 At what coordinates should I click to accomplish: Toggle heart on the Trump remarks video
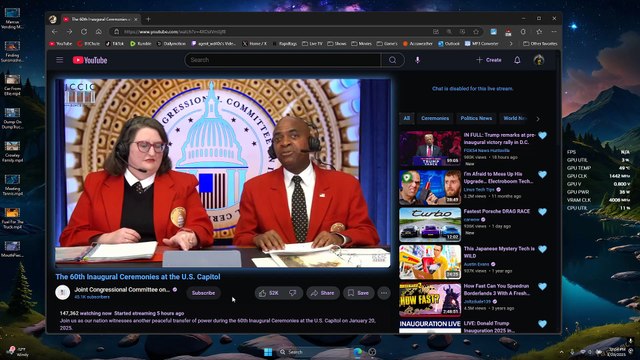tap(542, 136)
